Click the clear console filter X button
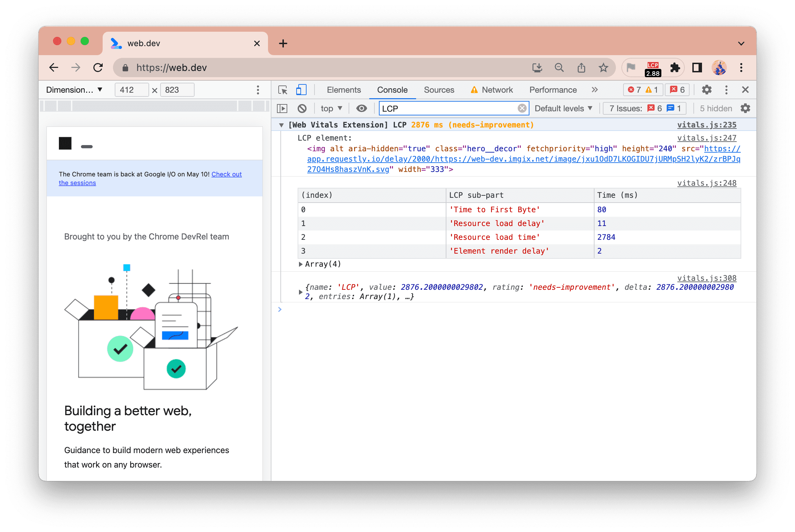The image size is (795, 532). (521, 108)
